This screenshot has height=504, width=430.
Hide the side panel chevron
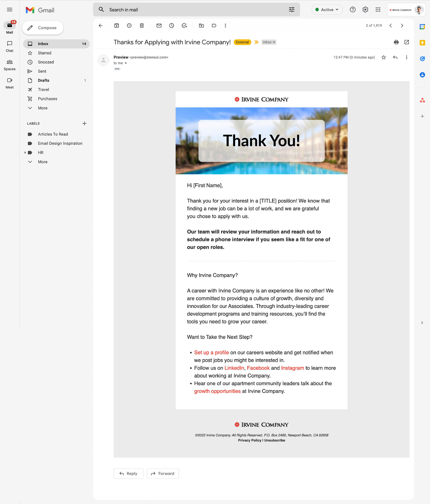point(422,323)
